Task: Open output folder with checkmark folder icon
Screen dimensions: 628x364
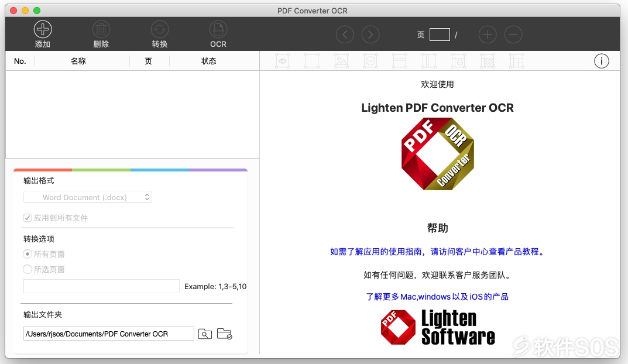Action: 224,334
